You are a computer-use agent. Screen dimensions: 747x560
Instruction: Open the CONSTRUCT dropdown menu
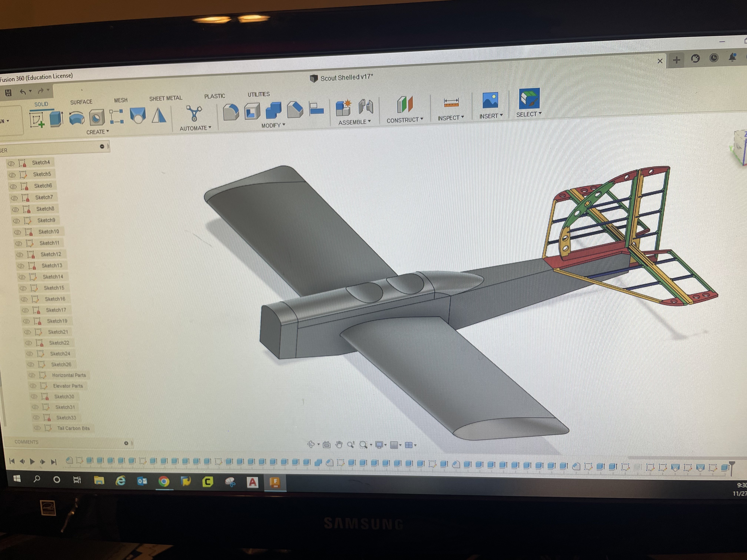point(405,120)
